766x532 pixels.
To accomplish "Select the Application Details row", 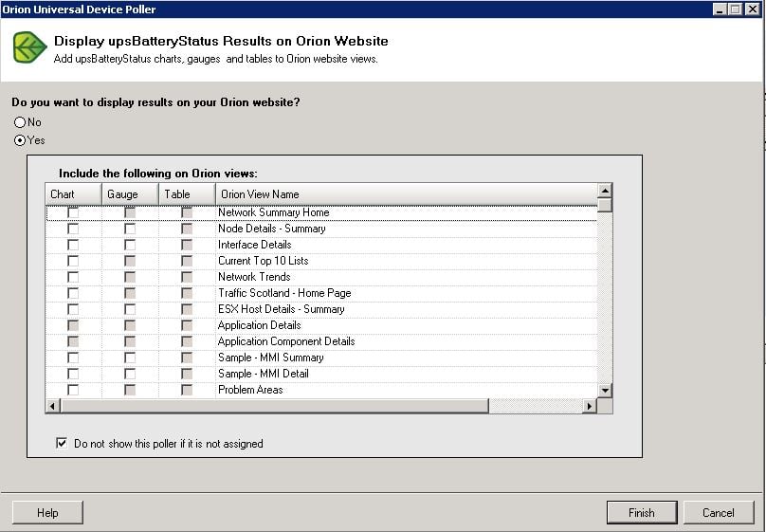I will (x=321, y=325).
